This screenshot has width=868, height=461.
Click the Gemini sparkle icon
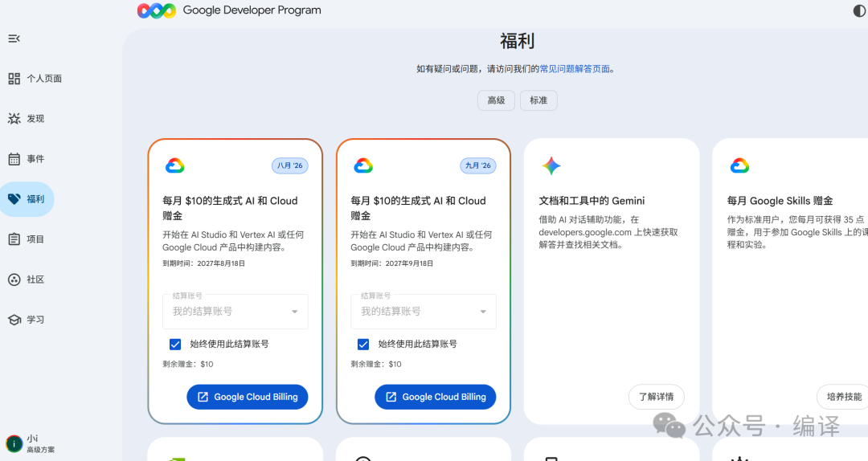coord(551,165)
